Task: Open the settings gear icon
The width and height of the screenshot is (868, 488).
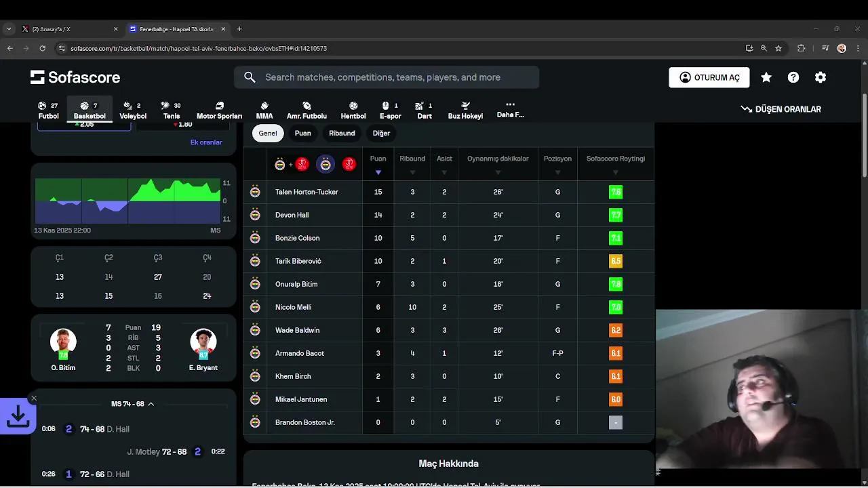Action: [x=821, y=77]
